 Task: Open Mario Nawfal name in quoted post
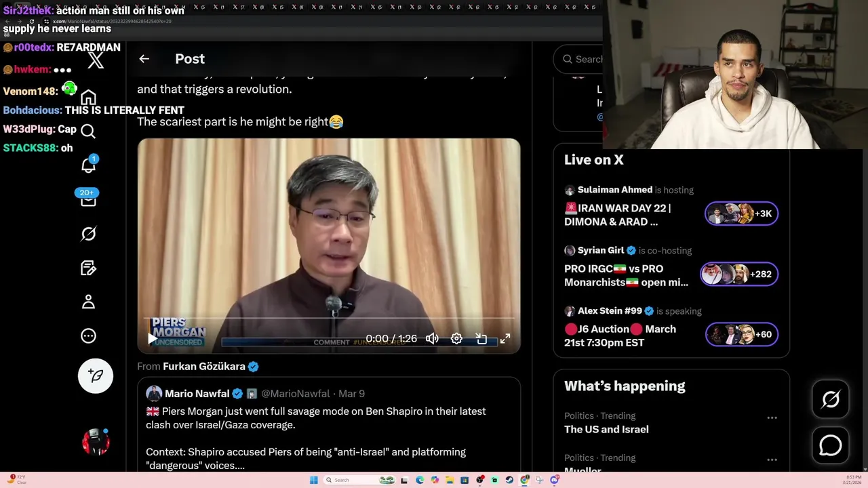(197, 394)
